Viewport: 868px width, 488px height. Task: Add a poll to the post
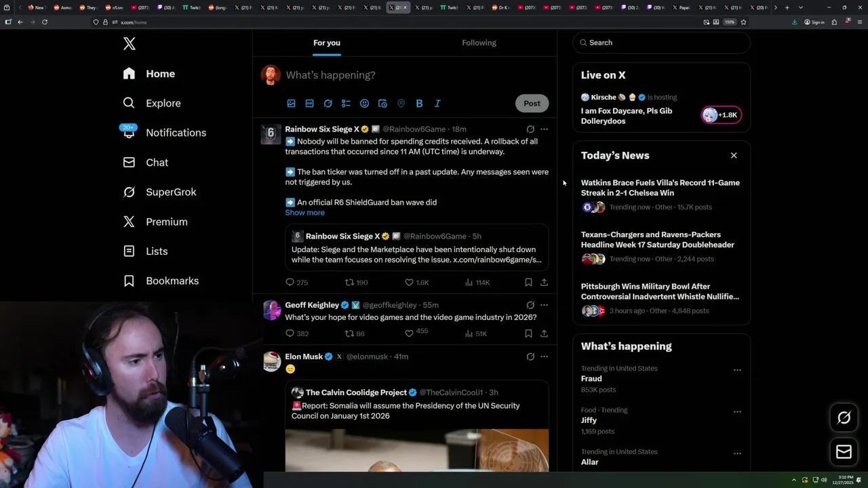pyautogui.click(x=346, y=104)
